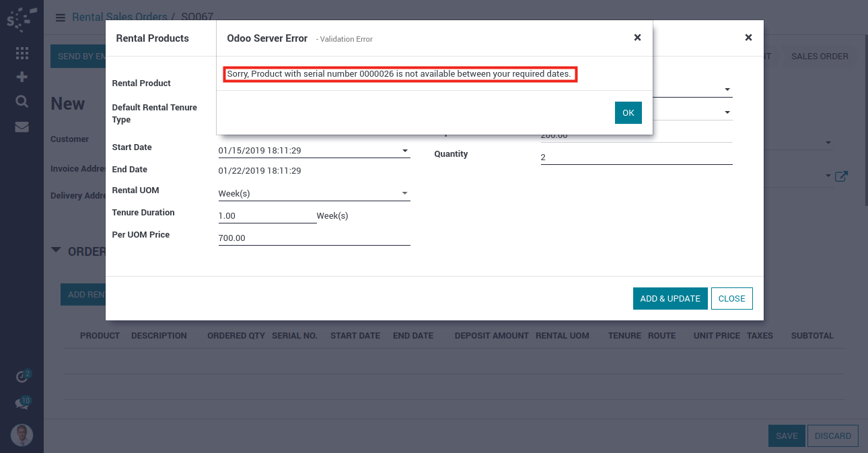Click the Quantity input field
868x453 pixels.
[636, 158]
